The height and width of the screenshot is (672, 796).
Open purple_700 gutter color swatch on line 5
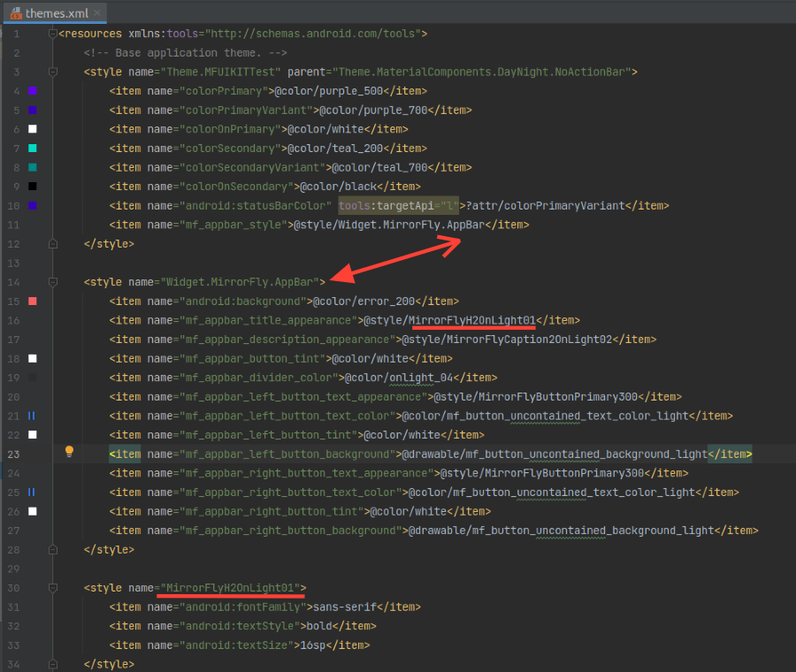click(x=33, y=110)
